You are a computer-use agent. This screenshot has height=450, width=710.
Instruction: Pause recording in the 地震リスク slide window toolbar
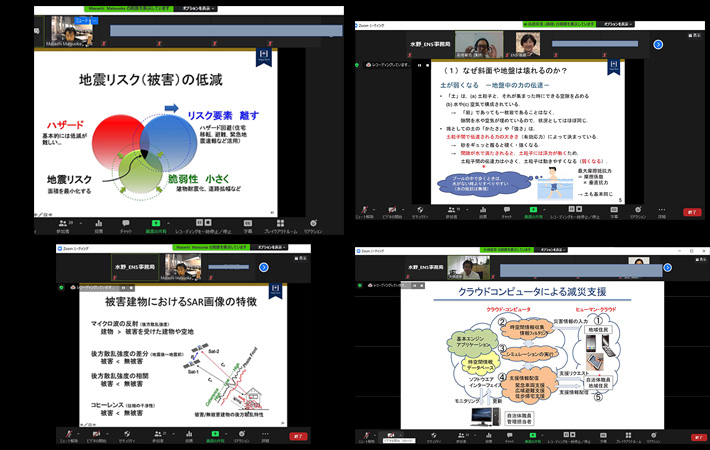(x=200, y=222)
